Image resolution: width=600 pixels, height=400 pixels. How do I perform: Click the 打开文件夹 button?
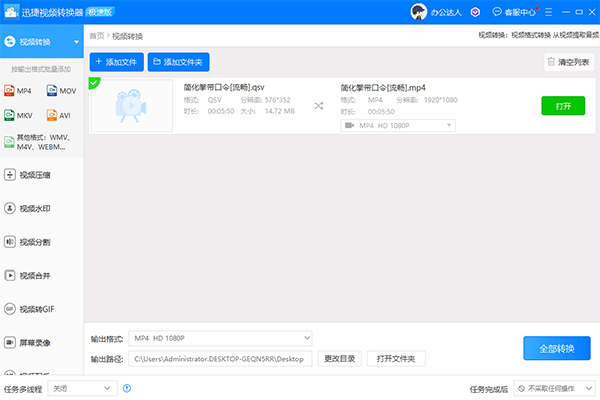click(x=396, y=359)
